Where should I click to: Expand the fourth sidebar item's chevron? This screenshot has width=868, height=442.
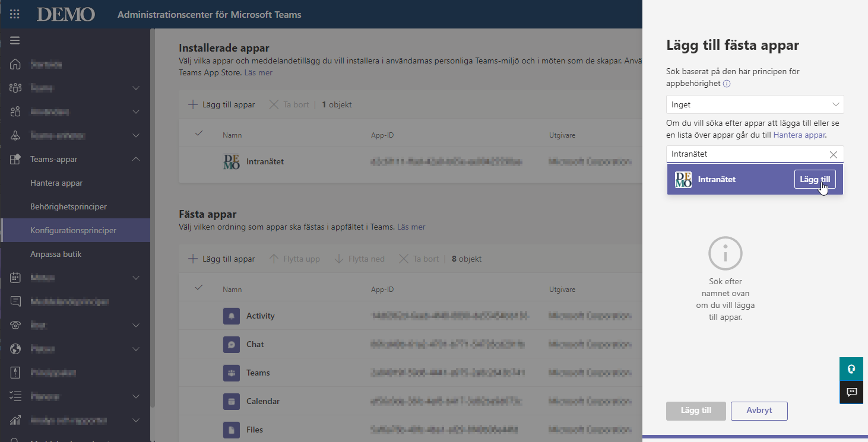(x=136, y=135)
